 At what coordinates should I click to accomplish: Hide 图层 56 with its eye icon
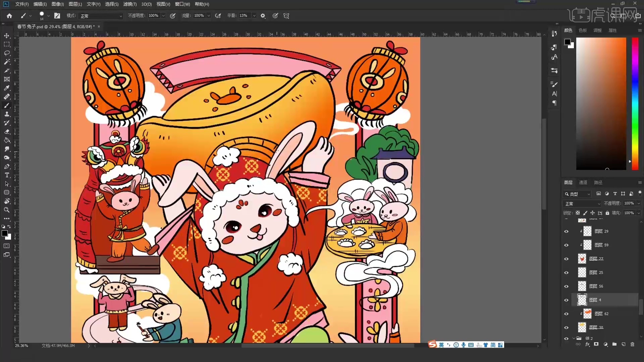click(566, 286)
